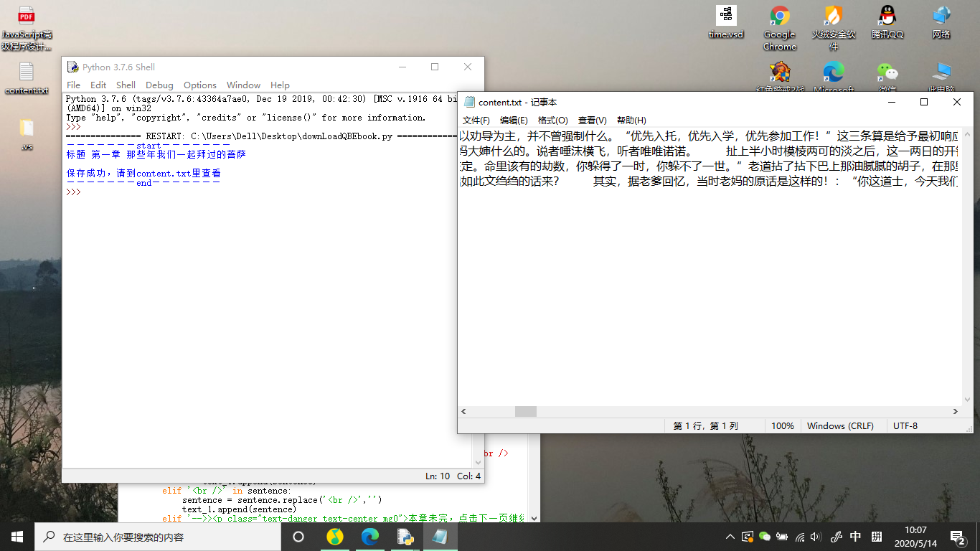
Task: Open 帮助(H) menu in Notepad
Action: point(631,121)
